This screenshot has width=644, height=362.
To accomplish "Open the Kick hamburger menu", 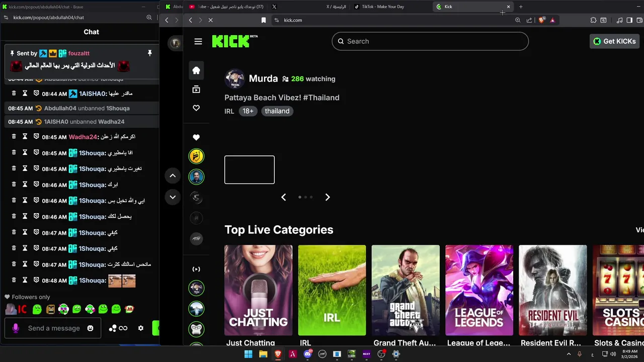I will 198,42.
